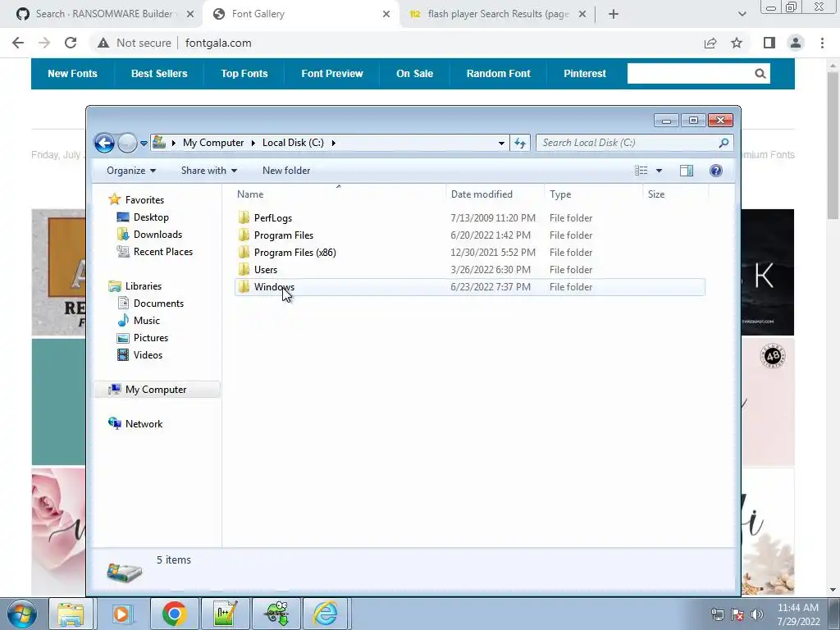Click the search magnifier in Explorer
Screen dimensions: 840x630
click(724, 143)
